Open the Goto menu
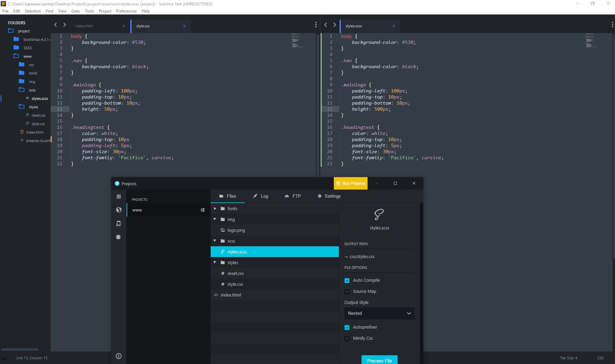This screenshot has height=364, width=615. coord(76,11)
